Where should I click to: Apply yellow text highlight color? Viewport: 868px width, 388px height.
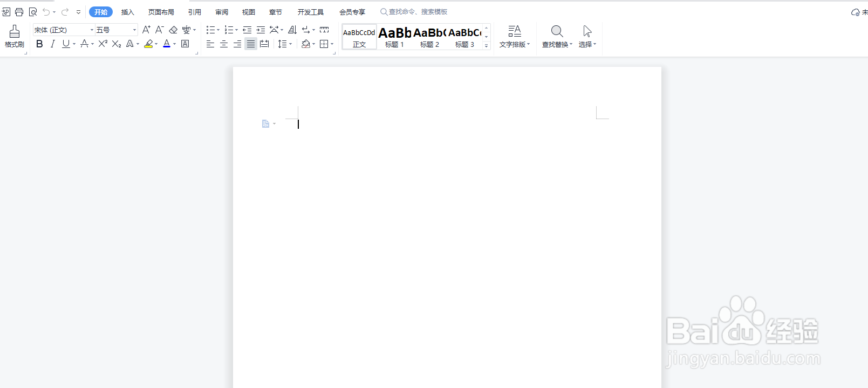coord(148,44)
